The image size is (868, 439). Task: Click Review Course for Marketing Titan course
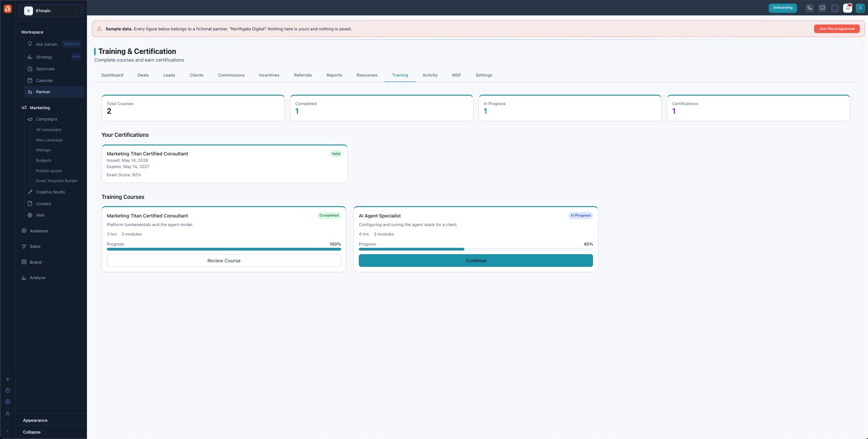224,261
